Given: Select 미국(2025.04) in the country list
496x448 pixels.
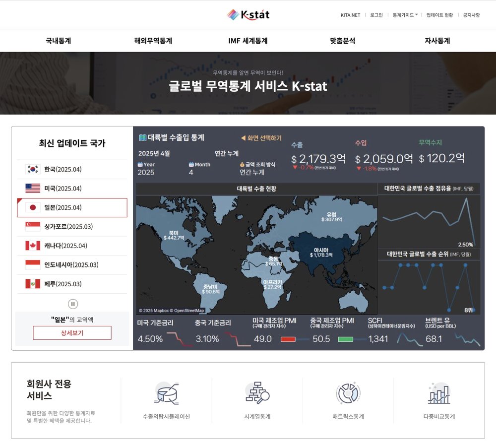Looking at the screenshot, I should pos(72,188).
